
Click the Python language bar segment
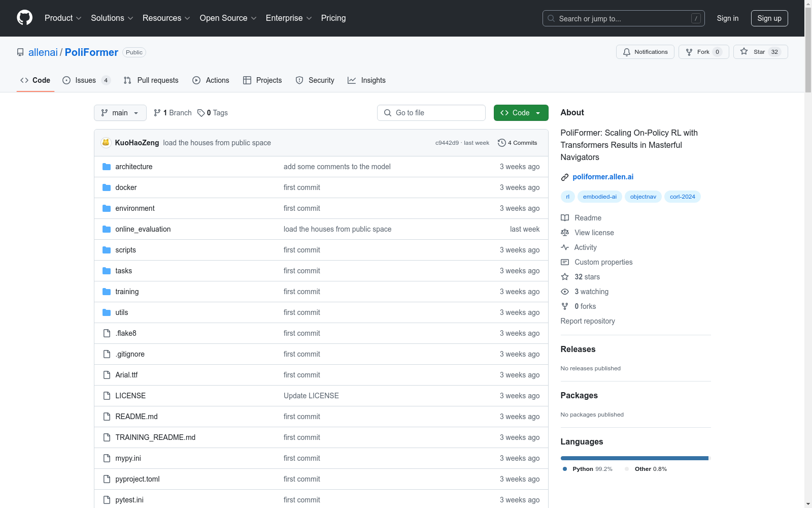click(x=634, y=458)
